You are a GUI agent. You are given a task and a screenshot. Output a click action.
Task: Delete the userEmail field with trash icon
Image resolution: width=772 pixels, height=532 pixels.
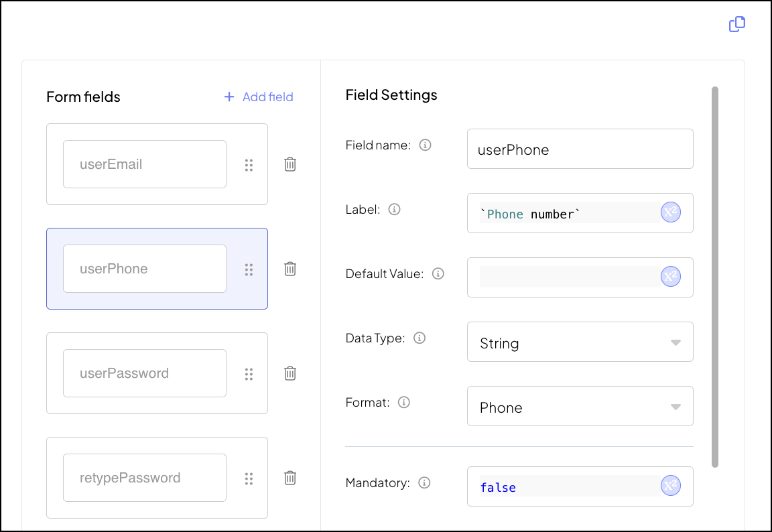click(x=290, y=164)
